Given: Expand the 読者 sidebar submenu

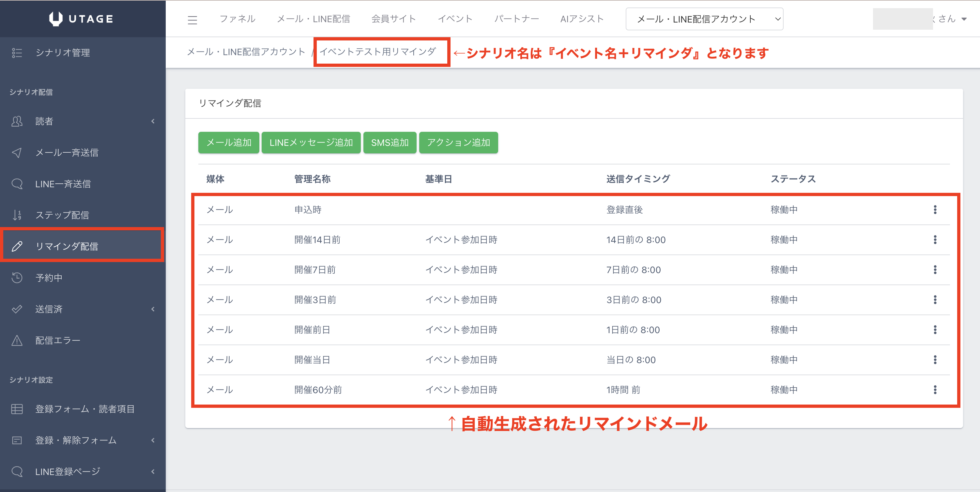Looking at the screenshot, I should 153,121.
